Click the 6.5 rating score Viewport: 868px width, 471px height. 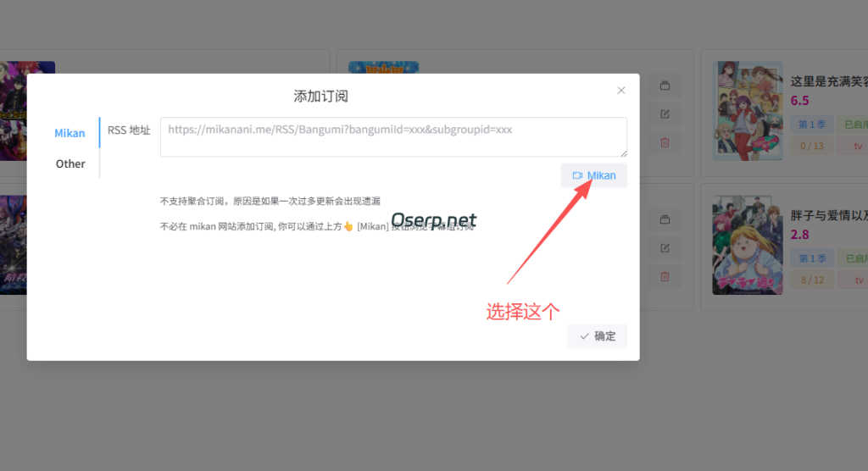coord(799,101)
